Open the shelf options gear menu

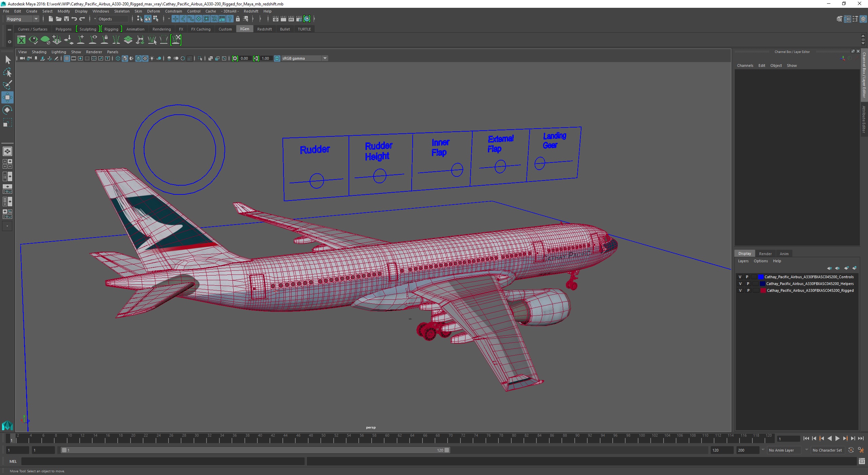tap(9, 42)
